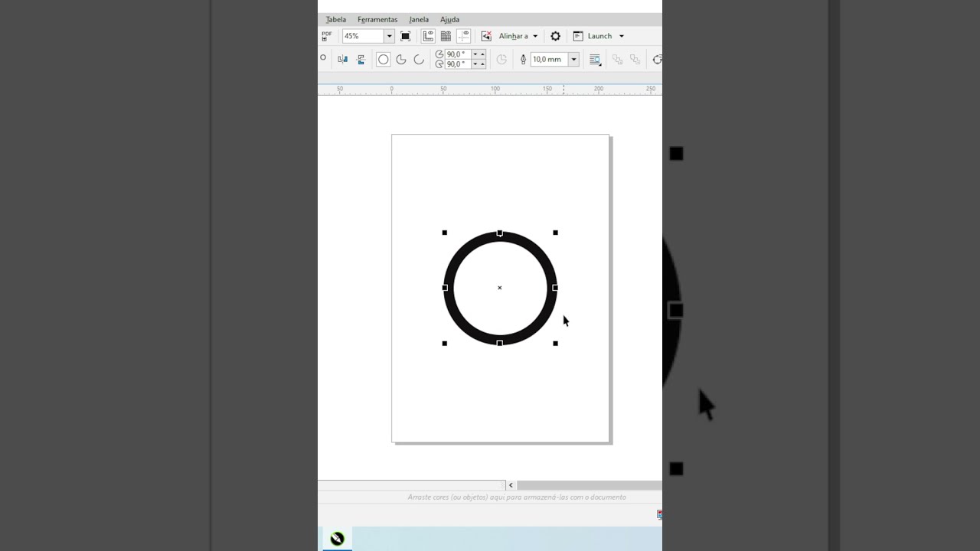Click the starting angle stepper arrows

pos(479,54)
